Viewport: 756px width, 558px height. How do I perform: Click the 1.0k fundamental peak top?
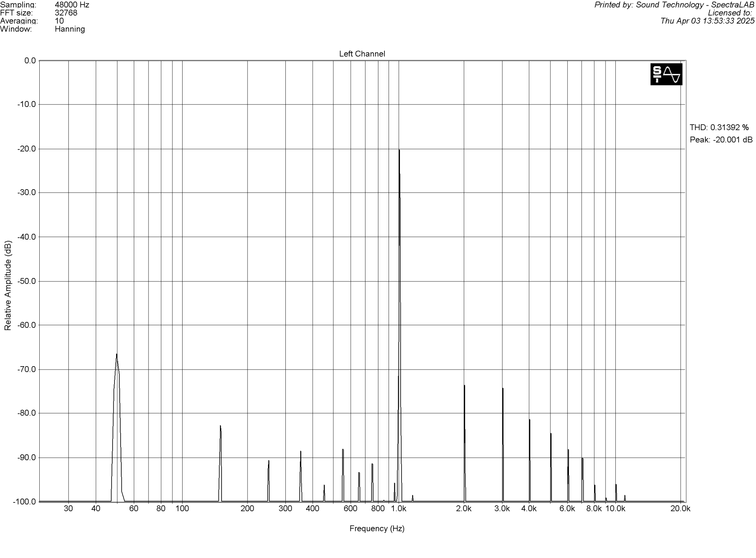pyautogui.click(x=399, y=151)
